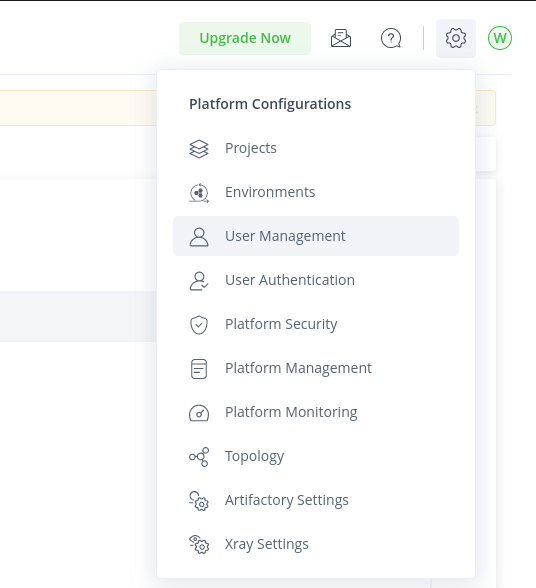This screenshot has height=588, width=536.
Task: Click the Artifactory Settings gear icon
Action: pyautogui.click(x=199, y=501)
